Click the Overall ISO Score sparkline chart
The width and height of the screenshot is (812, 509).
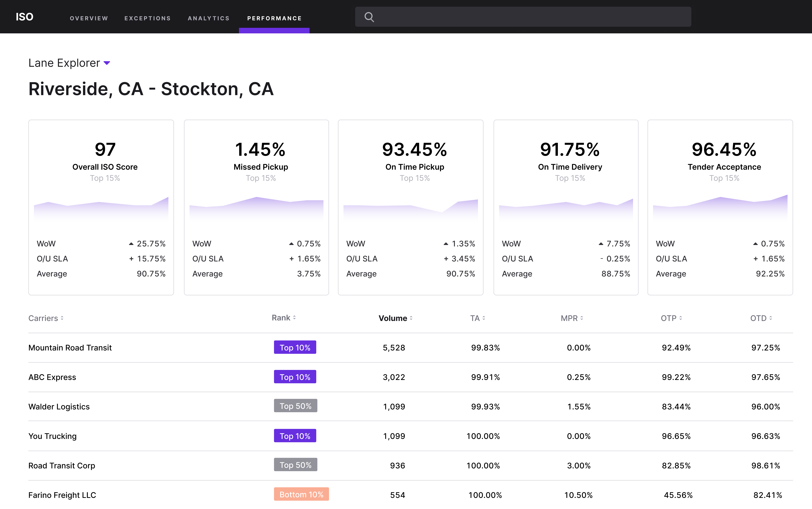coord(101,209)
